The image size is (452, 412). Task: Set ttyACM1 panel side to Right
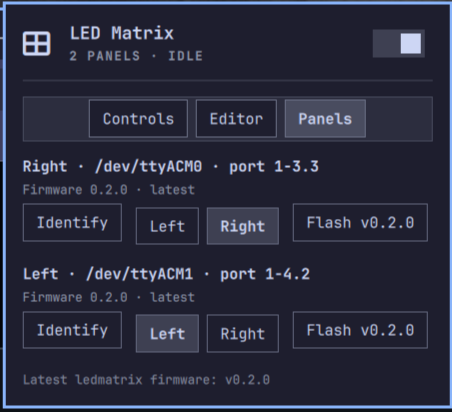click(x=243, y=333)
